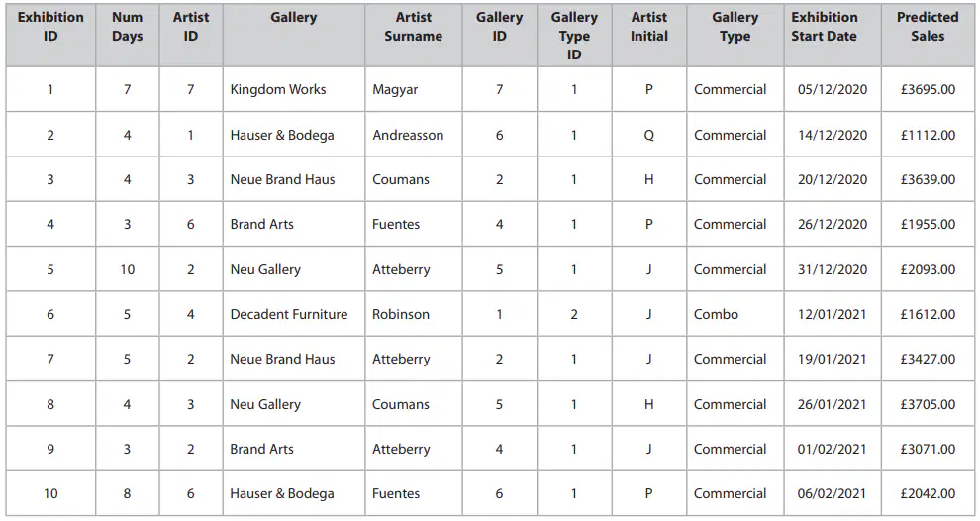The image size is (980, 521).
Task: Click the Exhibition ID column header
Action: tap(50, 35)
